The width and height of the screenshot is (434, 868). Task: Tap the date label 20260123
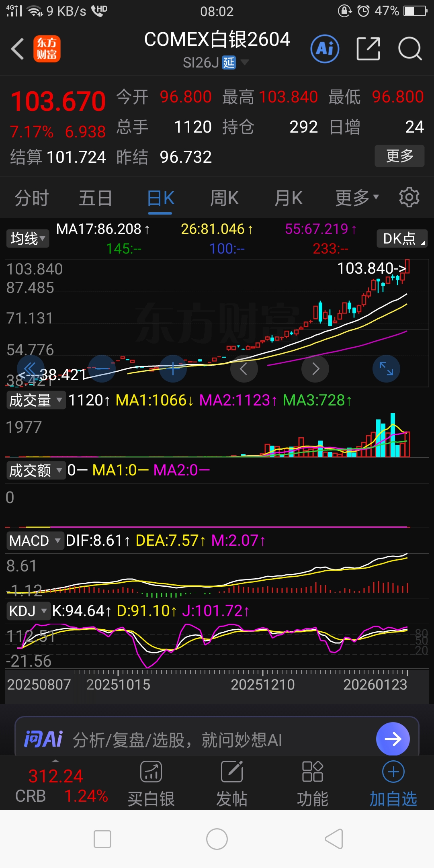tap(375, 684)
